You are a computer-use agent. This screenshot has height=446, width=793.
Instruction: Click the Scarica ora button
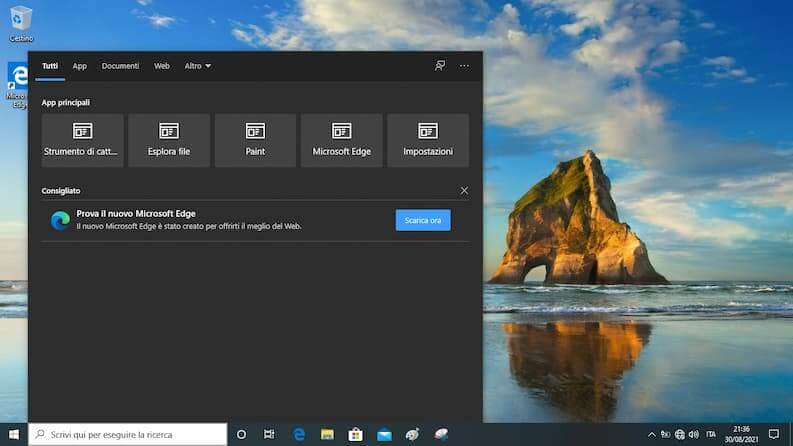(x=423, y=220)
